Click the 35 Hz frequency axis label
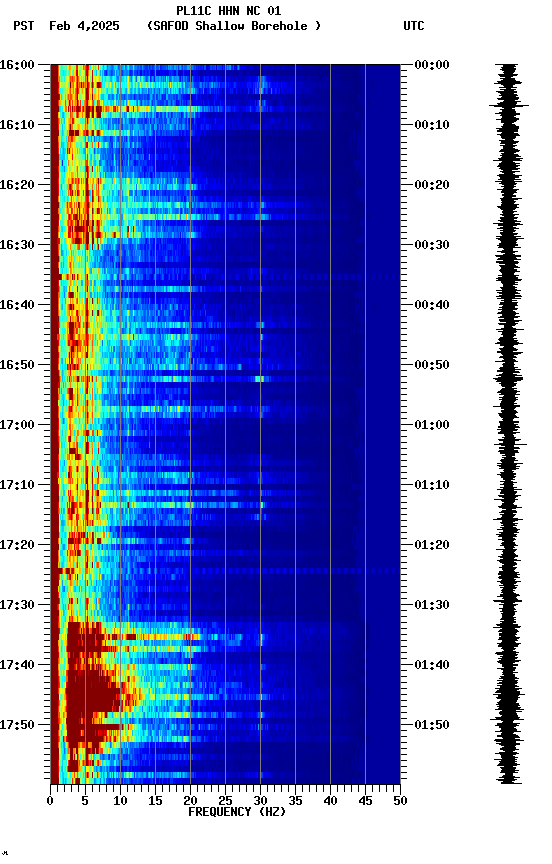This screenshot has width=552, height=864. (x=295, y=801)
